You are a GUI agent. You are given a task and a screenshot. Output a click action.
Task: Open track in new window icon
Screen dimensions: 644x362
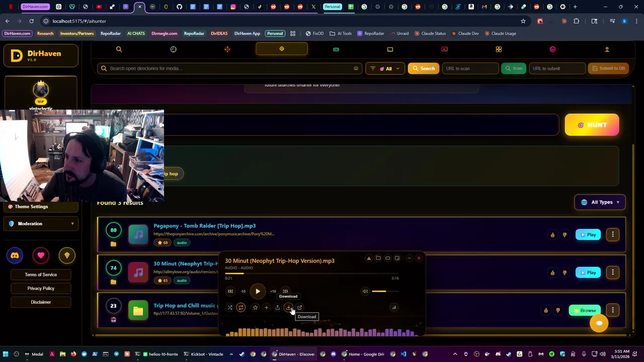tap(299, 308)
